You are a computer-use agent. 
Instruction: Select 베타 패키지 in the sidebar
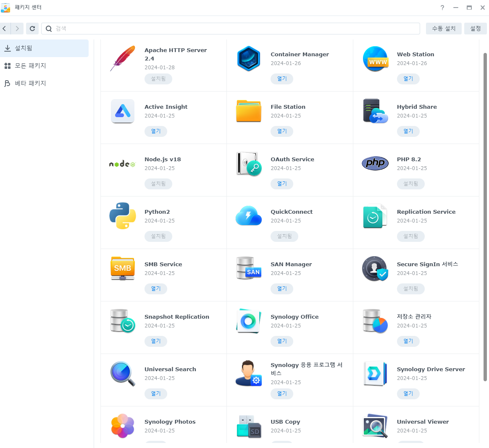44,83
